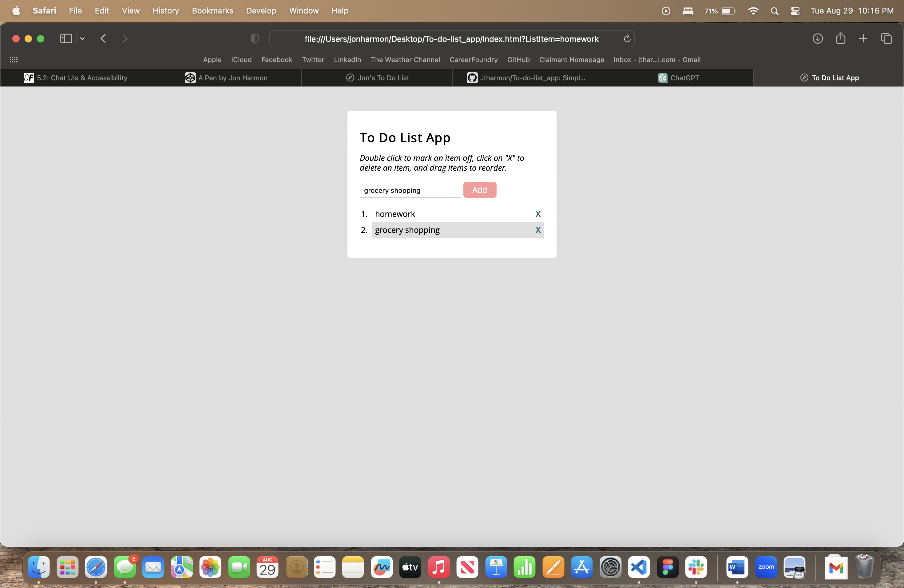Image resolution: width=904 pixels, height=588 pixels.
Task: Open the GitHub bookmark
Action: coord(518,60)
